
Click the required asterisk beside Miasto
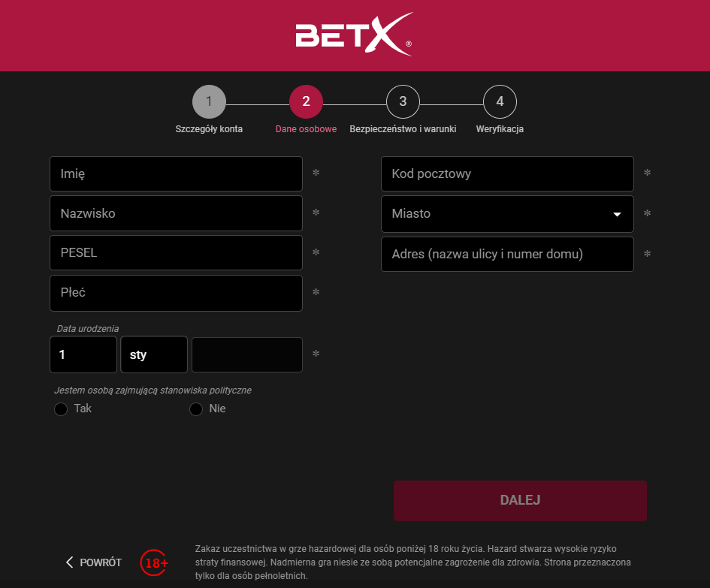pyautogui.click(x=647, y=213)
